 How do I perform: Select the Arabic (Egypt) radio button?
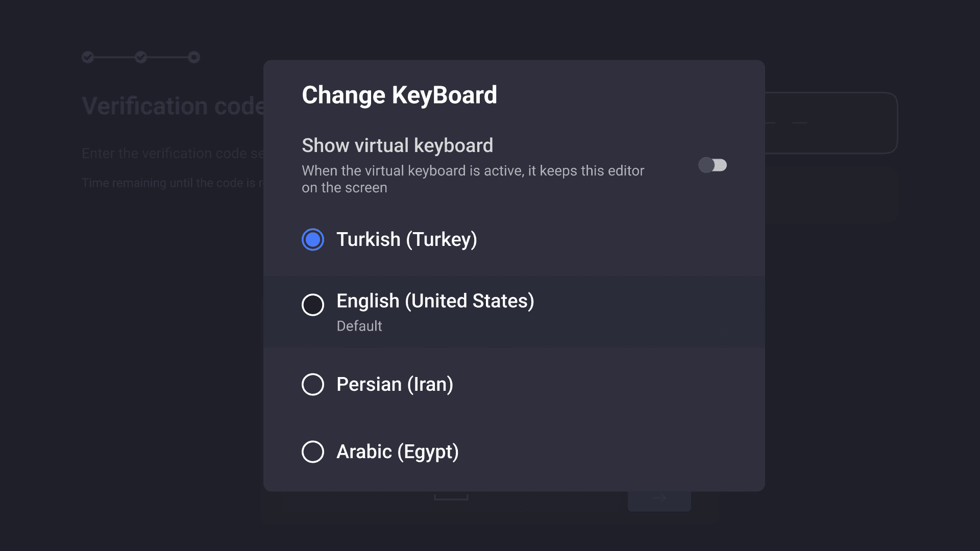(x=313, y=452)
